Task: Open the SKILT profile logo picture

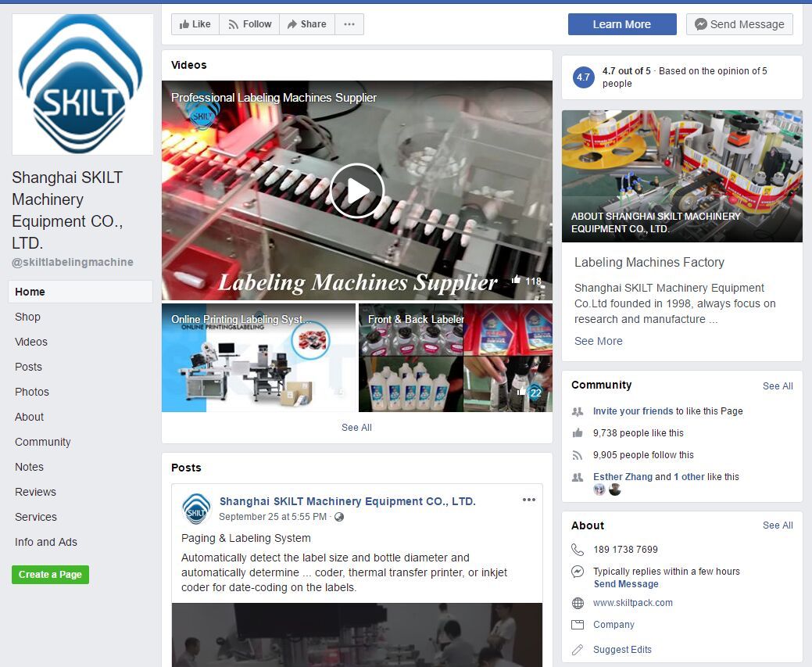Action: pos(82,84)
